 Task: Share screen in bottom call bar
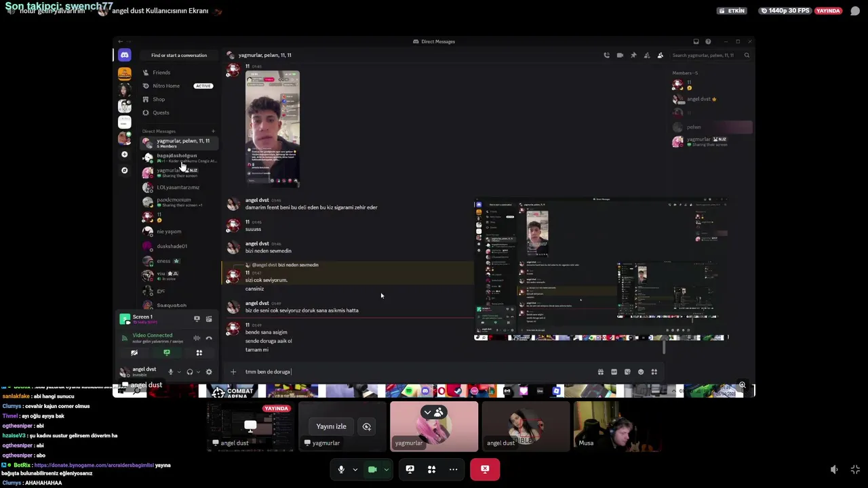click(410, 469)
